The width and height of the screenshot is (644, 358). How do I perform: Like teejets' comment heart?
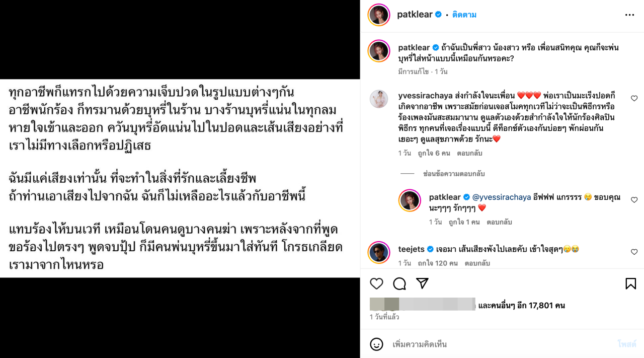pos(634,252)
